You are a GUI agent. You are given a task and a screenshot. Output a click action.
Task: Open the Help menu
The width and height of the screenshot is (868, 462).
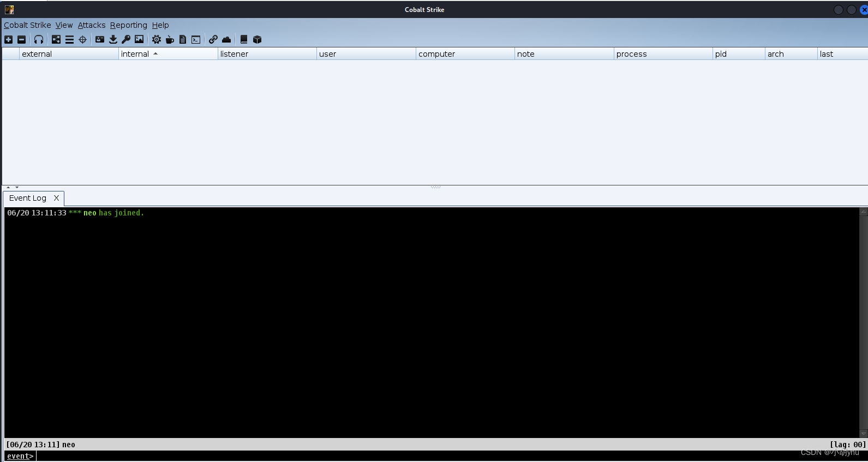(x=160, y=25)
